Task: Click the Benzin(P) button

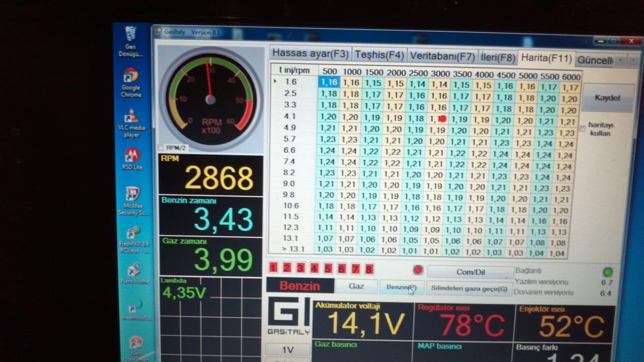Action: point(401,287)
